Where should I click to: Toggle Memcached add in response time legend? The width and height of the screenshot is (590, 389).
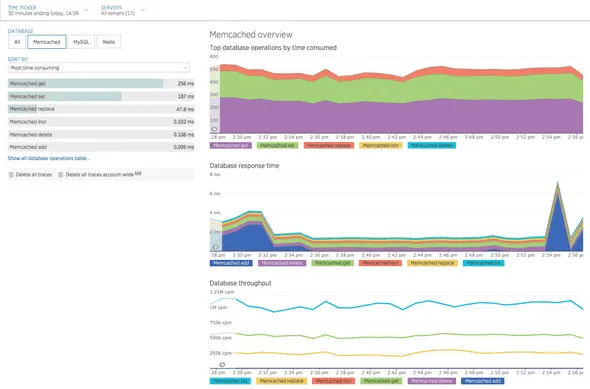pos(231,263)
